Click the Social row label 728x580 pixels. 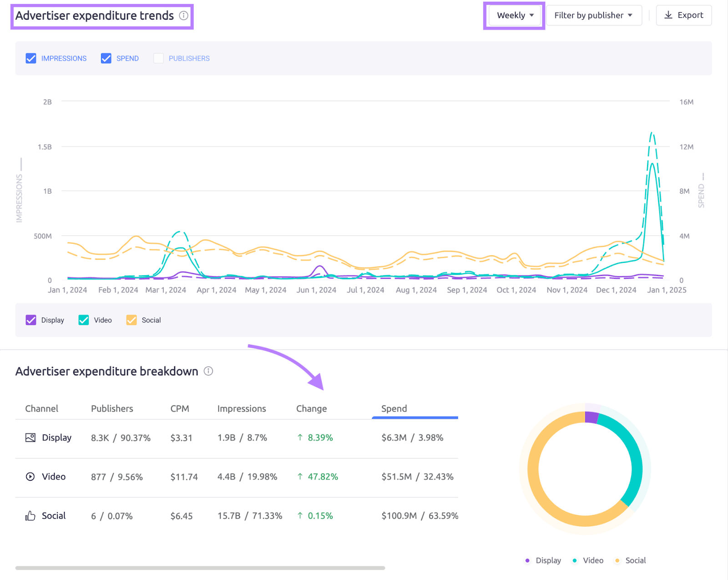tap(54, 516)
